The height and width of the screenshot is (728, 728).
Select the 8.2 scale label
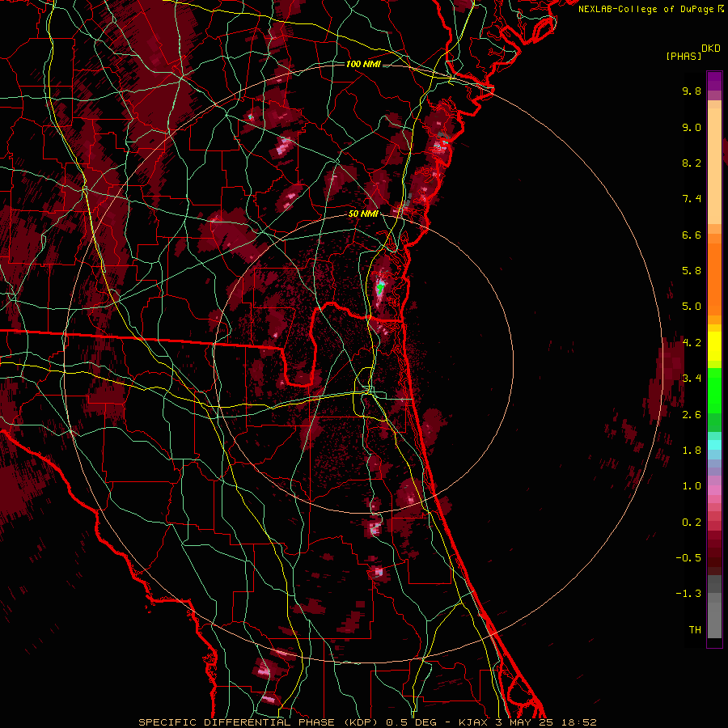[692, 163]
